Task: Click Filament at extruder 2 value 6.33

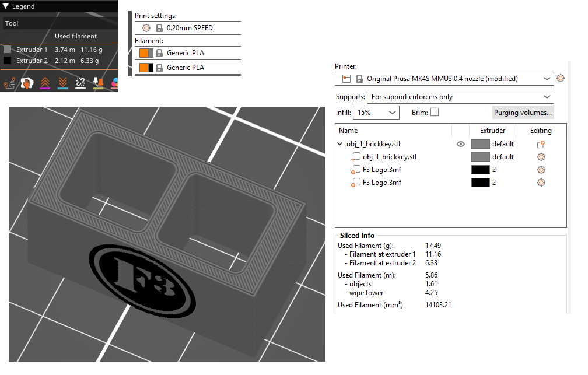Action: click(431, 263)
